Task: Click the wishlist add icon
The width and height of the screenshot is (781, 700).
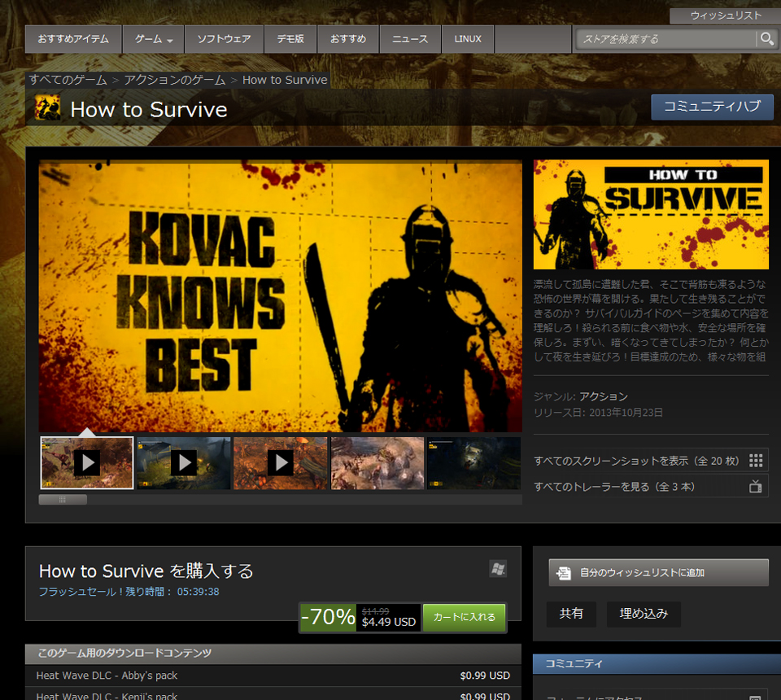Action: pyautogui.click(x=563, y=573)
